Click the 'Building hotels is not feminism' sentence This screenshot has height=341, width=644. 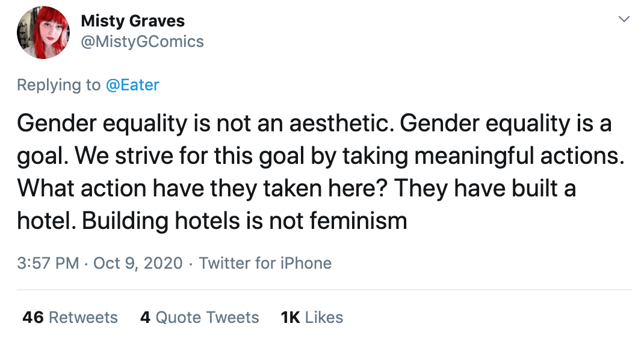pos(244,221)
